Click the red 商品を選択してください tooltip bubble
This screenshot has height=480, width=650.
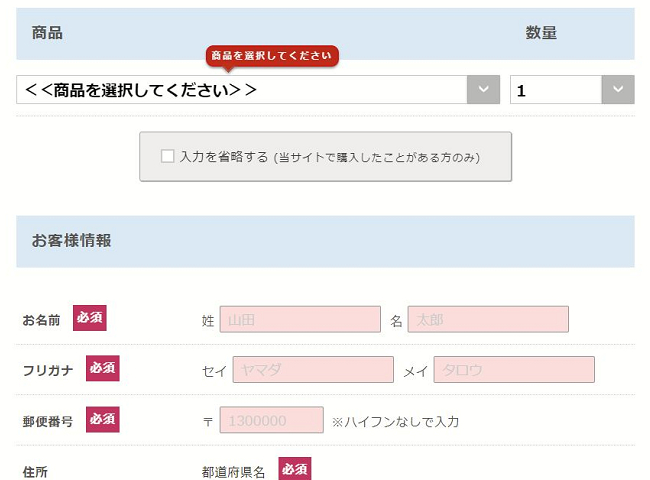(x=272, y=56)
